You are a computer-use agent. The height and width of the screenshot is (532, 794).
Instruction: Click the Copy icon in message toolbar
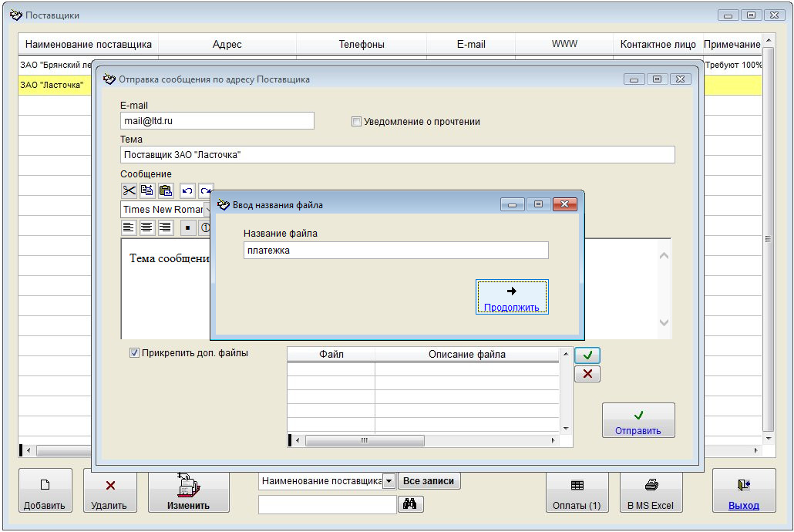tap(146, 190)
